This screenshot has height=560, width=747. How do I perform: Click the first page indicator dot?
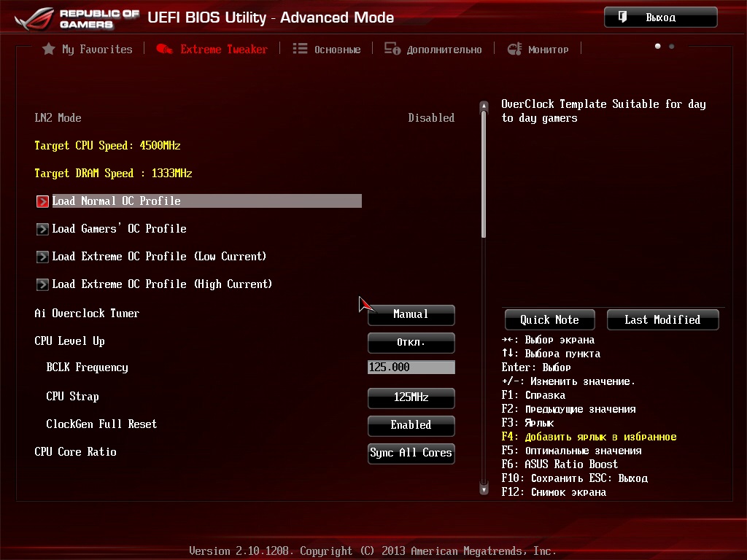coord(658,46)
